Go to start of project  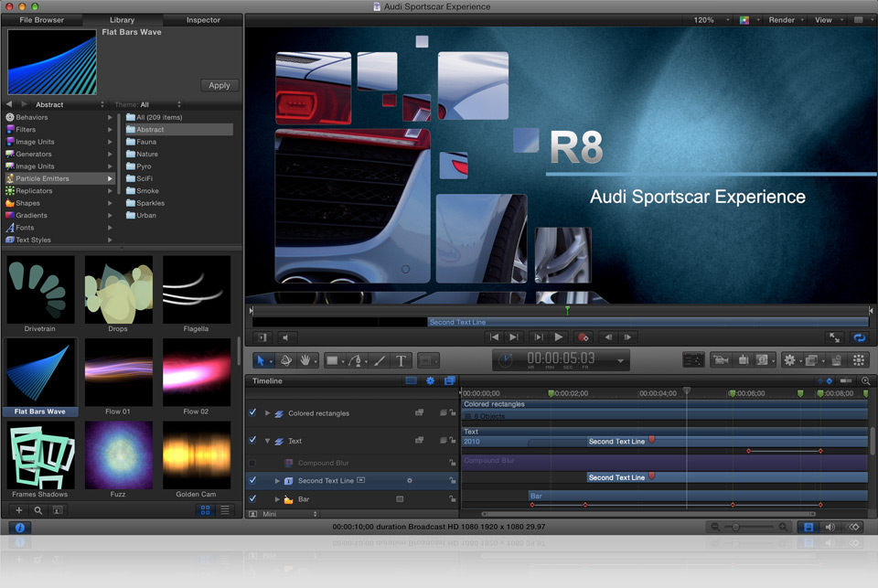(x=494, y=337)
